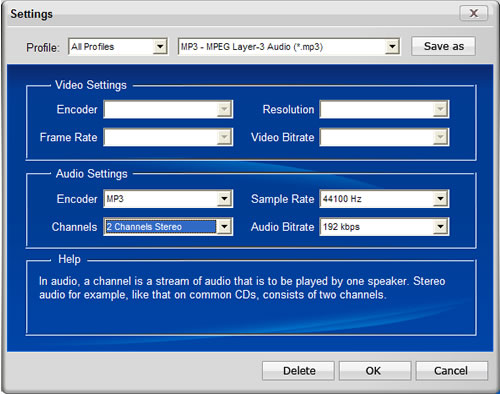Click the Channels label
Viewport: 500px width, 394px height.
pos(74,227)
